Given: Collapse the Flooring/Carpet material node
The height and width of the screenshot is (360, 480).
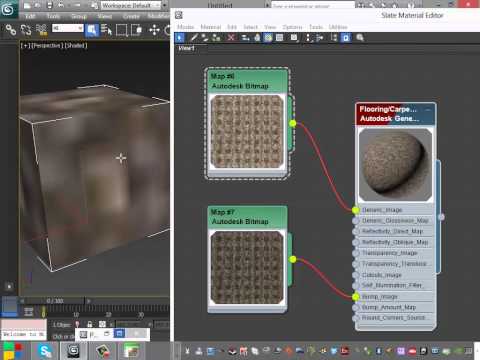Looking at the screenshot, I should tap(428, 110).
